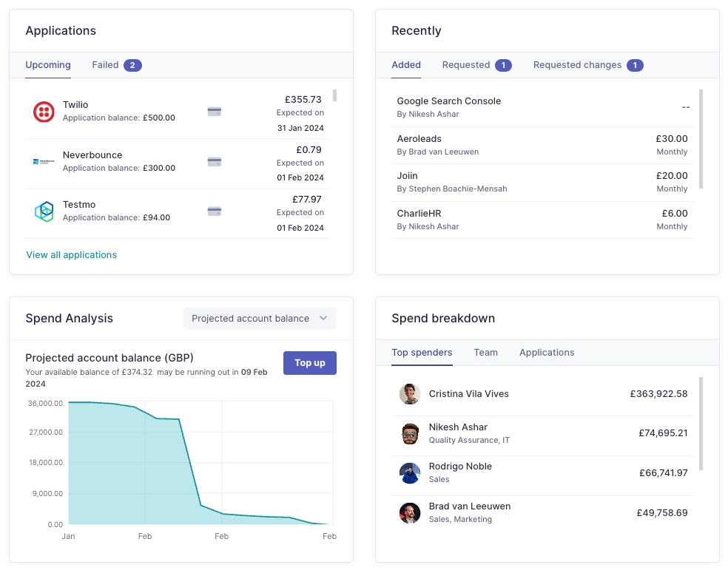Open Brad van Leeuwen's avatar
This screenshot has height=573, width=728.
pos(410,513)
